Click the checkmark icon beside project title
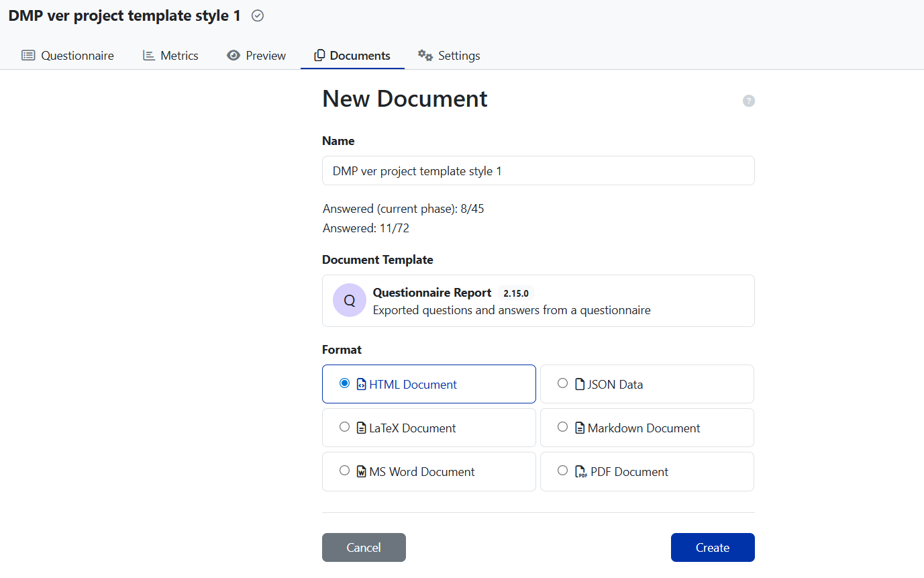The height and width of the screenshot is (578, 924). (x=258, y=16)
